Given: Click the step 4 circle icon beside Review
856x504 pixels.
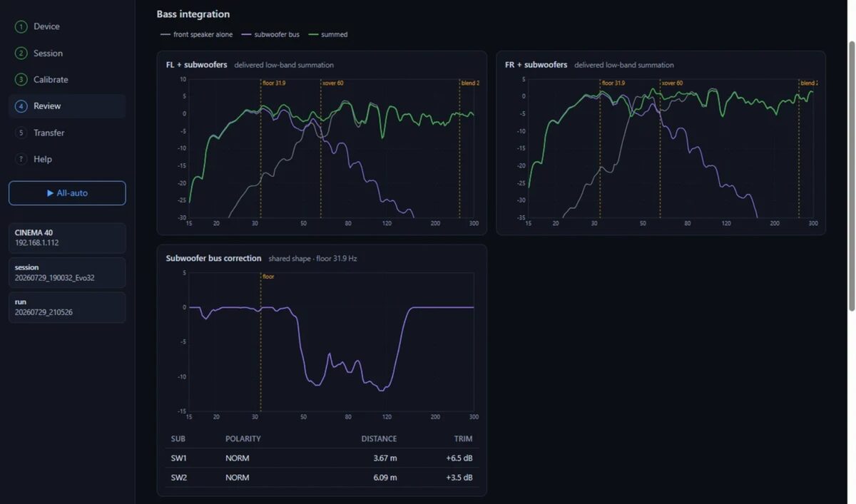Looking at the screenshot, I should [21, 106].
